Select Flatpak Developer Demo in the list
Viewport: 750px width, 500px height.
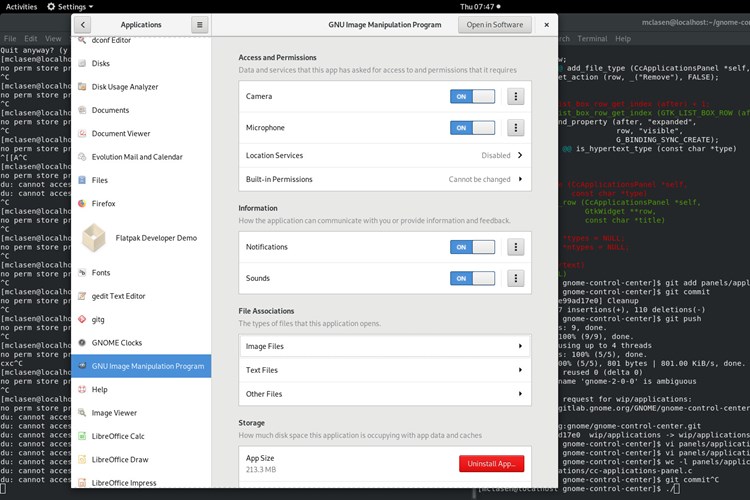point(141,238)
